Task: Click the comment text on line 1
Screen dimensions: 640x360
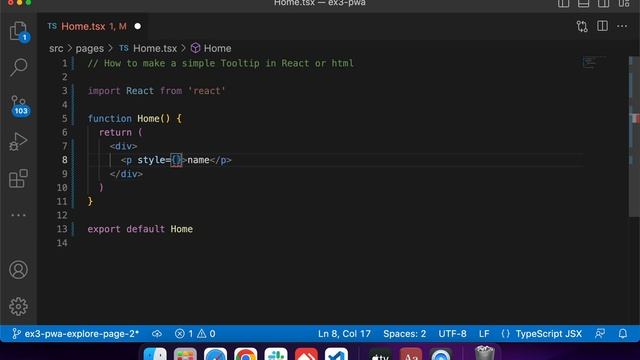Action: 220,63
